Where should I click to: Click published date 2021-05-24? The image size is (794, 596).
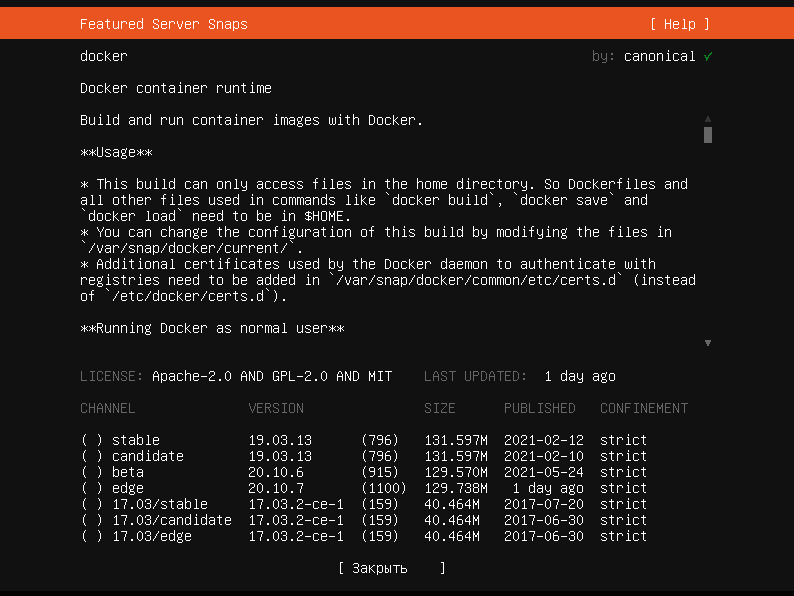pos(543,472)
